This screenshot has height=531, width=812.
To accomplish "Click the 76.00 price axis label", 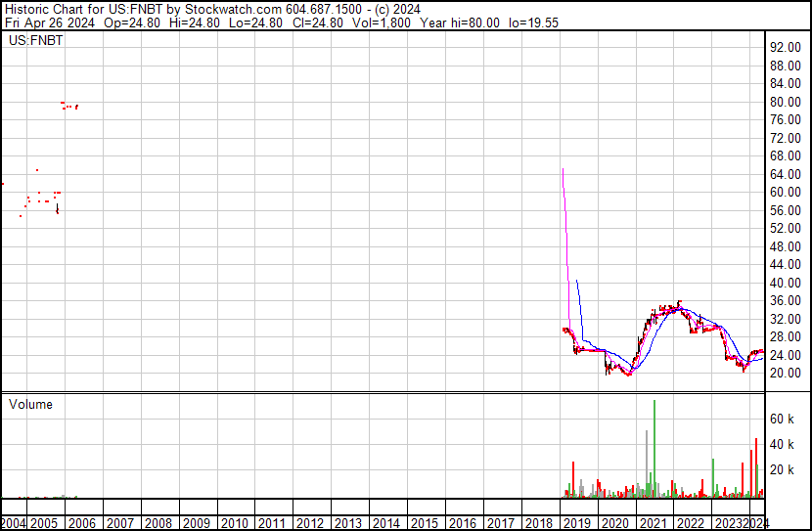I will point(786,119).
